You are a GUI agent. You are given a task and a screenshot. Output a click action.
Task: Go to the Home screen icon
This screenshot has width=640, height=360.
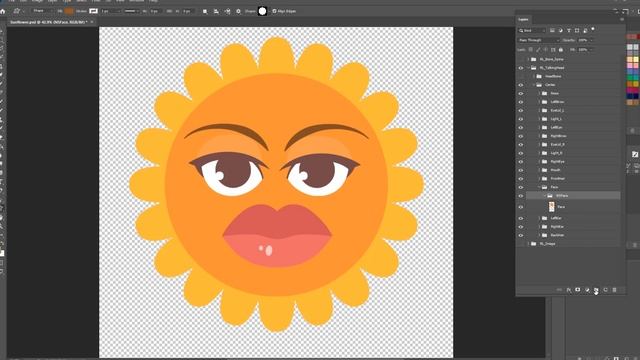(3, 11)
